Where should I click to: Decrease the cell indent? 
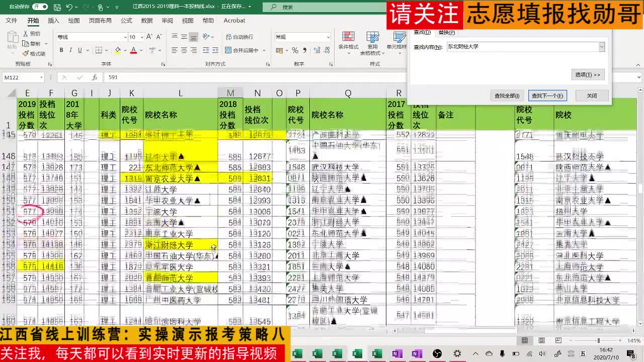click(206, 50)
